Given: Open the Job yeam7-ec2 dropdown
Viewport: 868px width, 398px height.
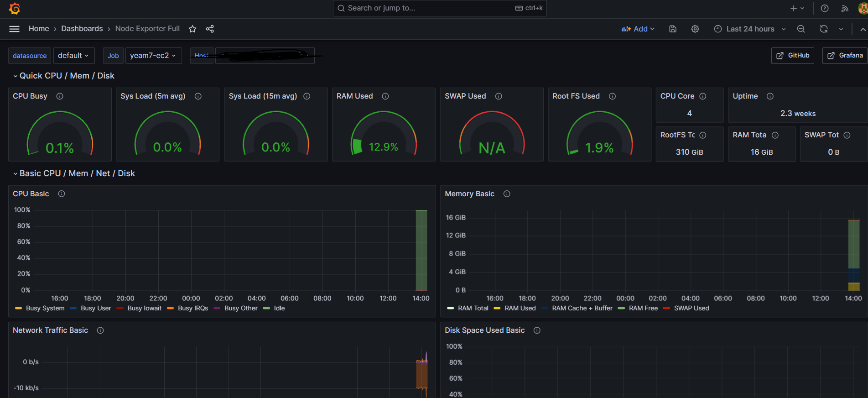Looking at the screenshot, I should click(153, 56).
